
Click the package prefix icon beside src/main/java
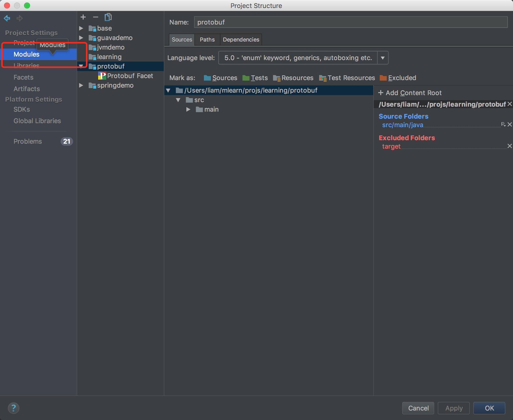tap(503, 124)
